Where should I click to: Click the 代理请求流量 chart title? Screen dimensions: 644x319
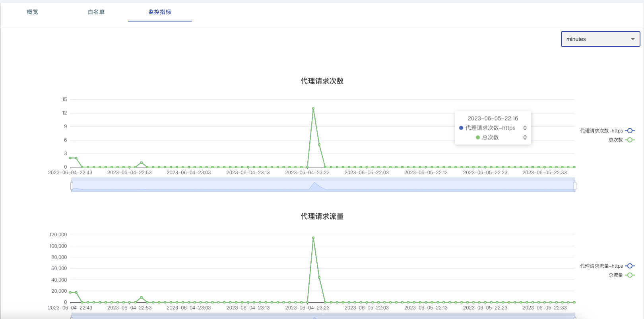(322, 216)
